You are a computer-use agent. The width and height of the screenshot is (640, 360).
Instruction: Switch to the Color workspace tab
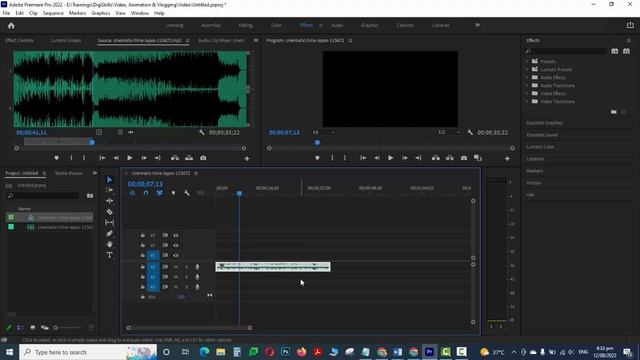(276, 25)
